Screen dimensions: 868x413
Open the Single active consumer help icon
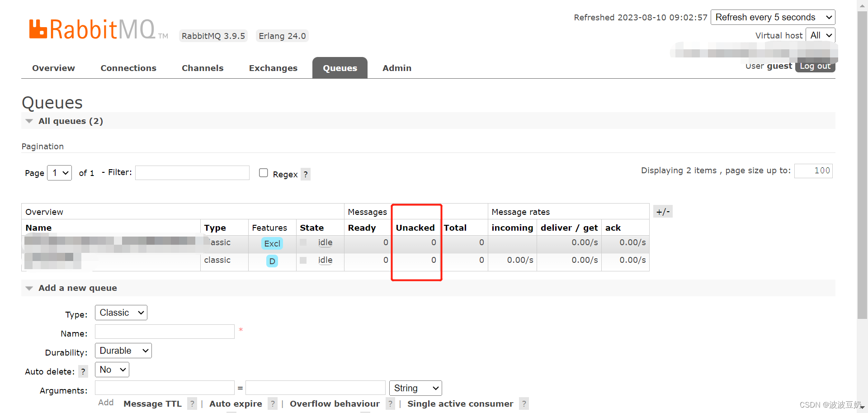pos(524,404)
